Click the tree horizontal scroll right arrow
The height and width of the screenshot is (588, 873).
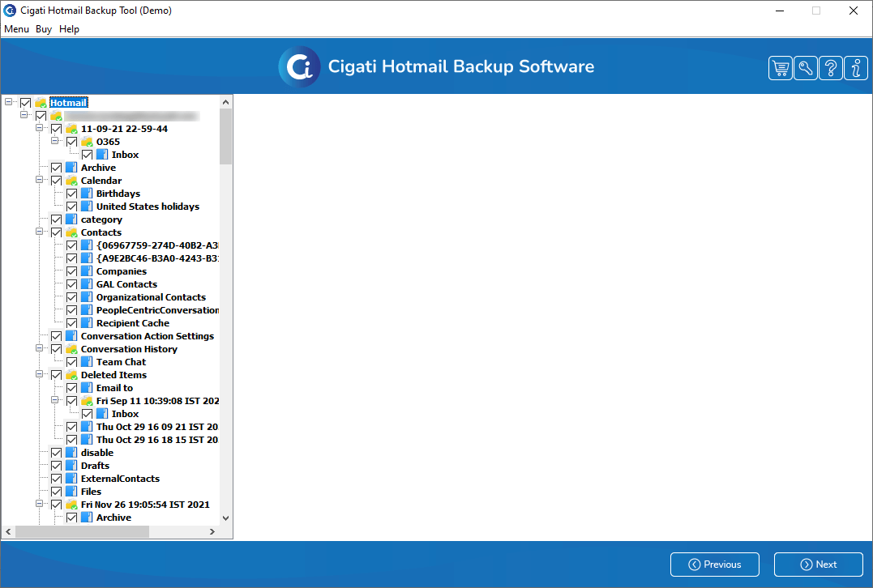coord(212,532)
